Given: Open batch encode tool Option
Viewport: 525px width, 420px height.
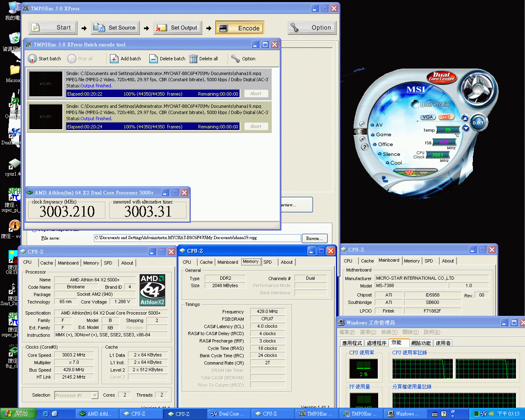Looking at the screenshot, I should tap(243, 59).
